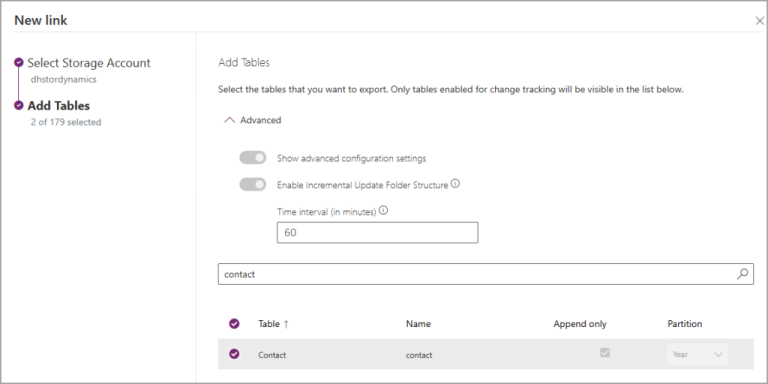Image resolution: width=768 pixels, height=384 pixels.
Task: Toggle Show advanced configuration settings switch
Action: [x=253, y=158]
